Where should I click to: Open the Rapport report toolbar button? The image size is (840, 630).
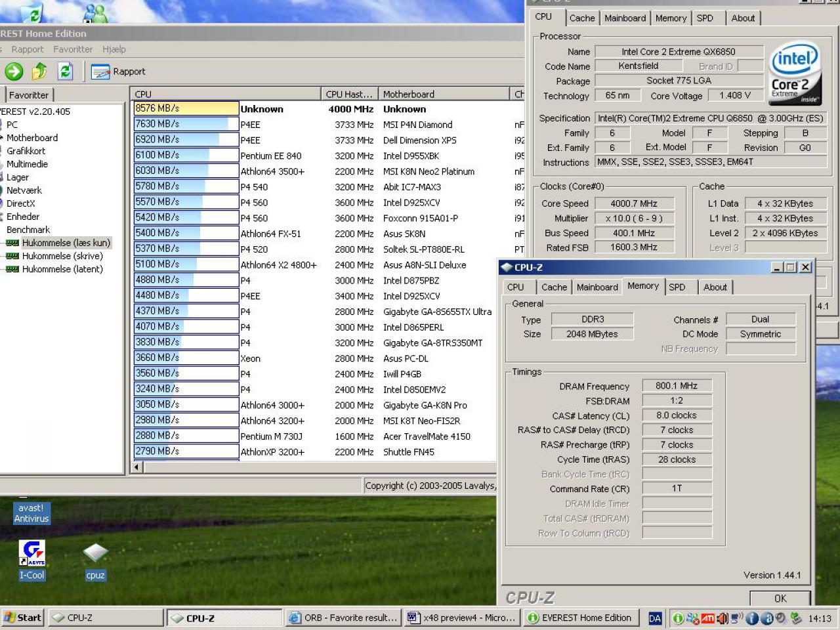(118, 72)
